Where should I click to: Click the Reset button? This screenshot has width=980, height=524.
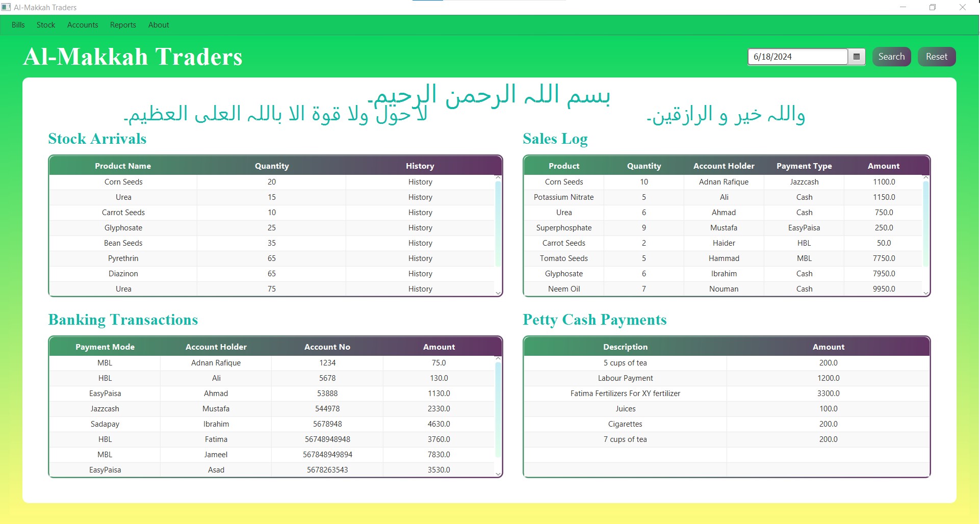click(937, 57)
